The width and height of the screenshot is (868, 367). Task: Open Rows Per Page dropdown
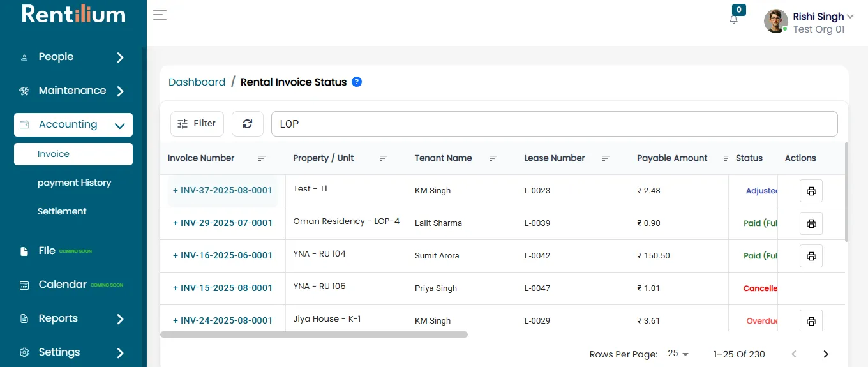click(x=678, y=354)
